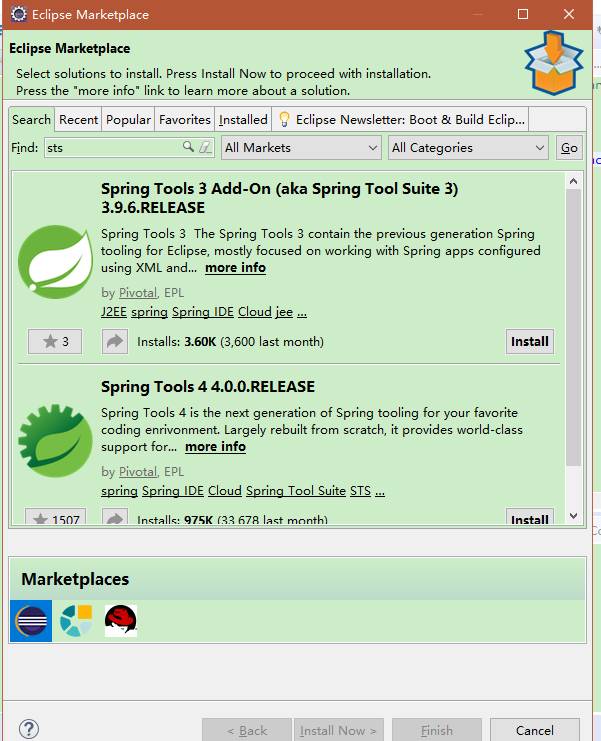
Task: Select the second marketplace pie-chart icon
Action: [76, 621]
